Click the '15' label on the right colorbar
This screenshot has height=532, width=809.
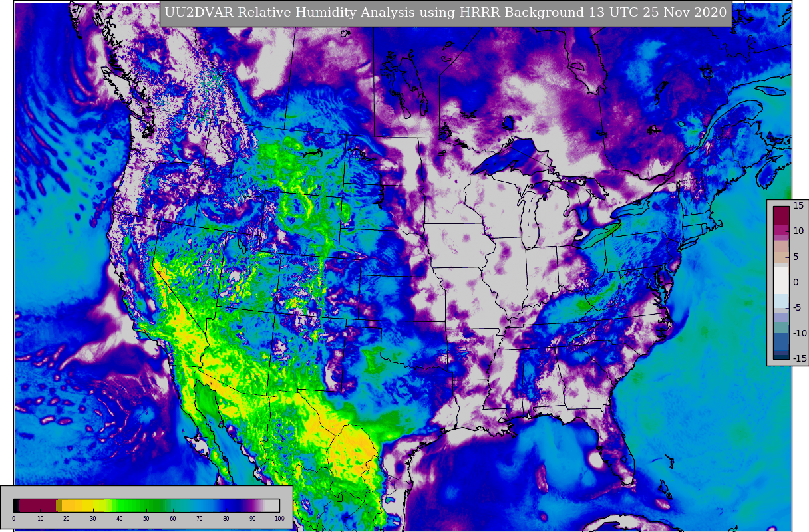coord(798,205)
